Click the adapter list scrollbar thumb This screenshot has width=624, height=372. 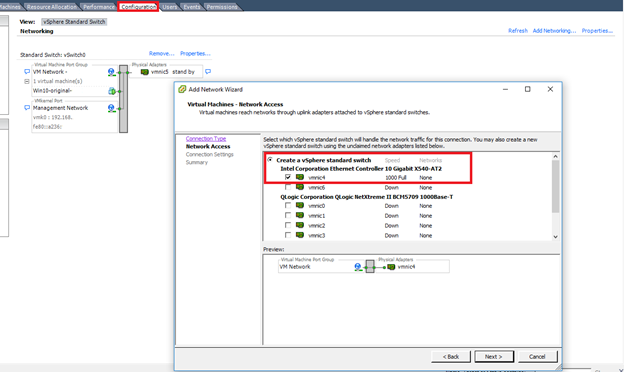pyautogui.click(x=556, y=186)
